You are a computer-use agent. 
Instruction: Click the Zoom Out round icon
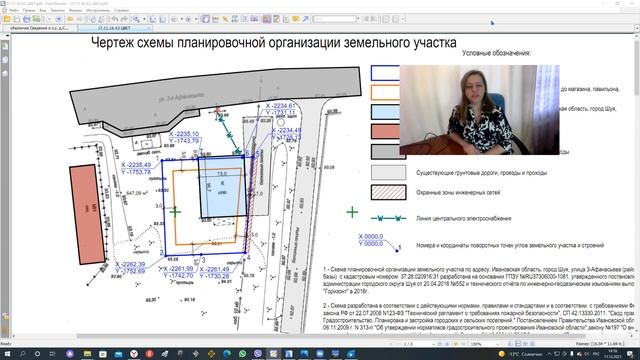click(174, 19)
